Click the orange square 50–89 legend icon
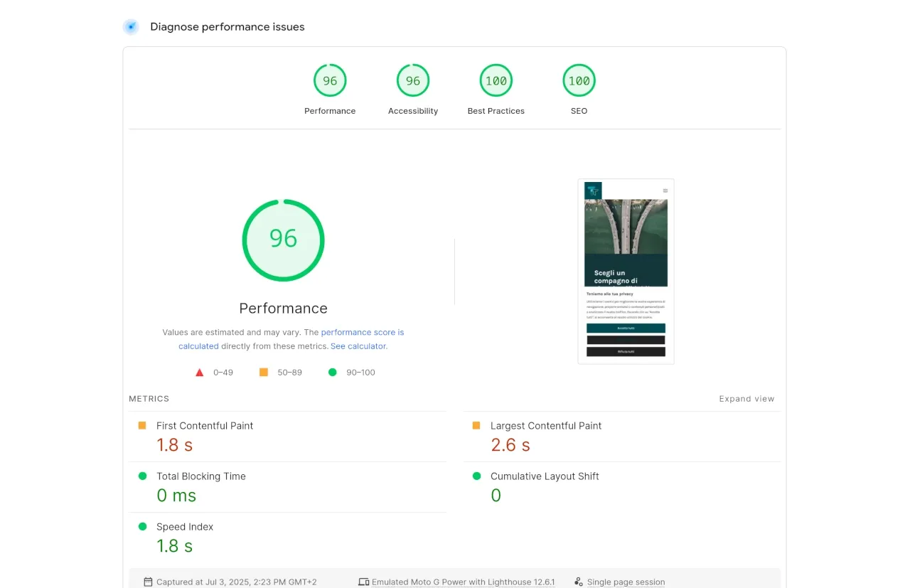 pyautogui.click(x=264, y=372)
